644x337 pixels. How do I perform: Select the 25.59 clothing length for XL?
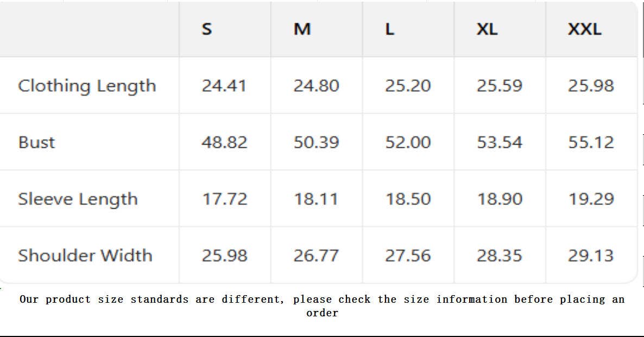pos(500,86)
